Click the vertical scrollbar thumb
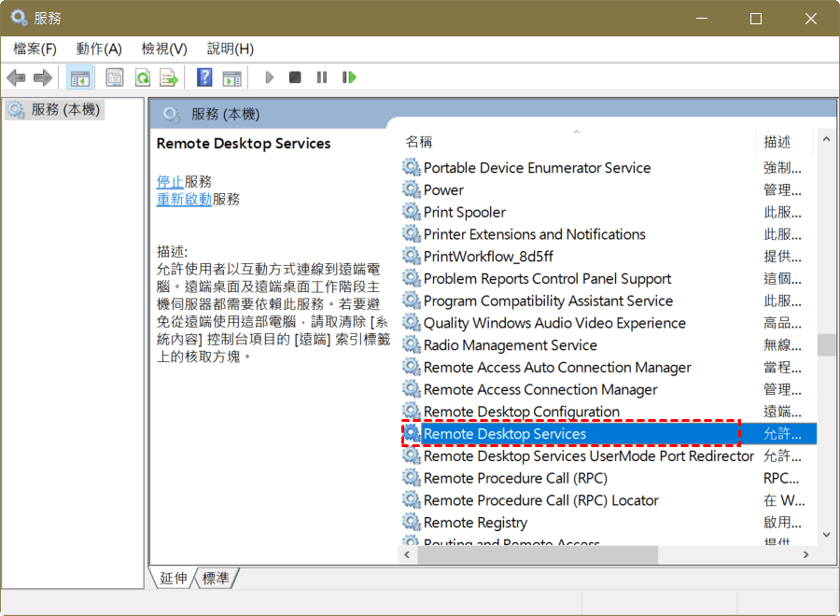The width and height of the screenshot is (840, 616). tap(827, 344)
